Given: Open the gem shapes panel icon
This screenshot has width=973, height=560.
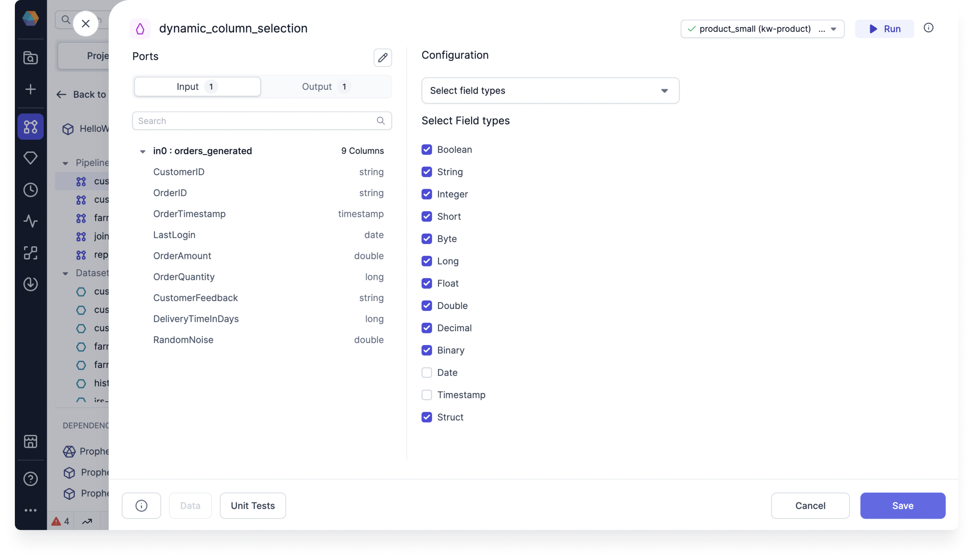Looking at the screenshot, I should pyautogui.click(x=30, y=157).
